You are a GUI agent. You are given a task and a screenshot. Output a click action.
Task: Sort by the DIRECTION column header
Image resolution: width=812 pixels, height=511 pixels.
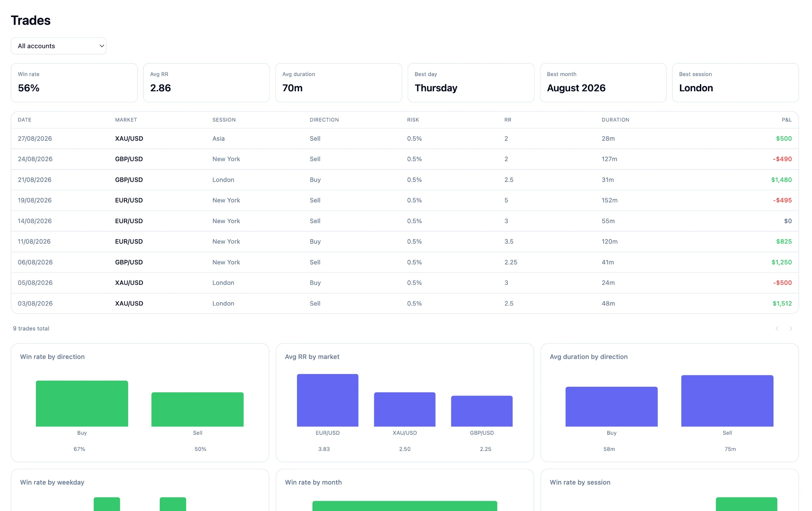[324, 120]
